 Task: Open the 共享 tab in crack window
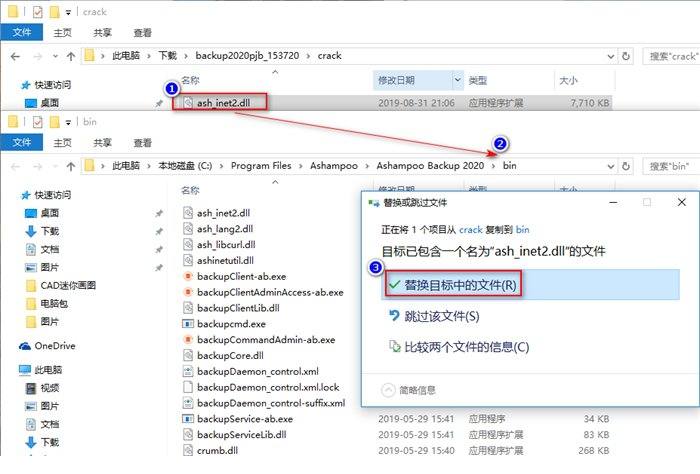(x=102, y=33)
